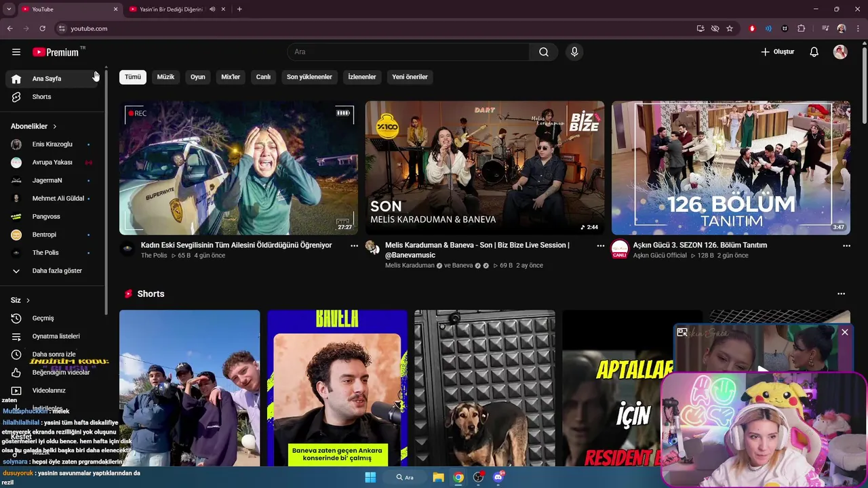Open the red hand ad blocker extension
This screenshot has height=488, width=868.
(752, 28)
